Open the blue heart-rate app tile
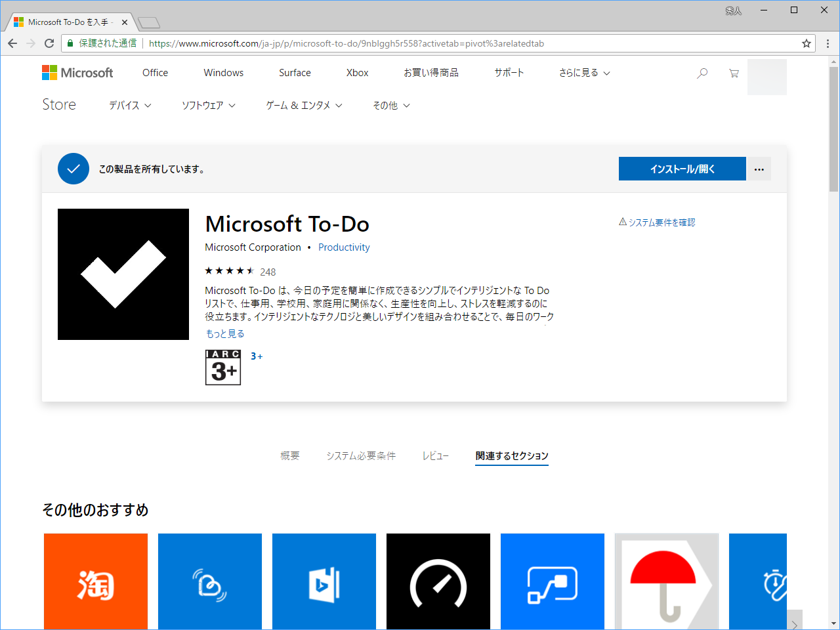 tap(210, 582)
